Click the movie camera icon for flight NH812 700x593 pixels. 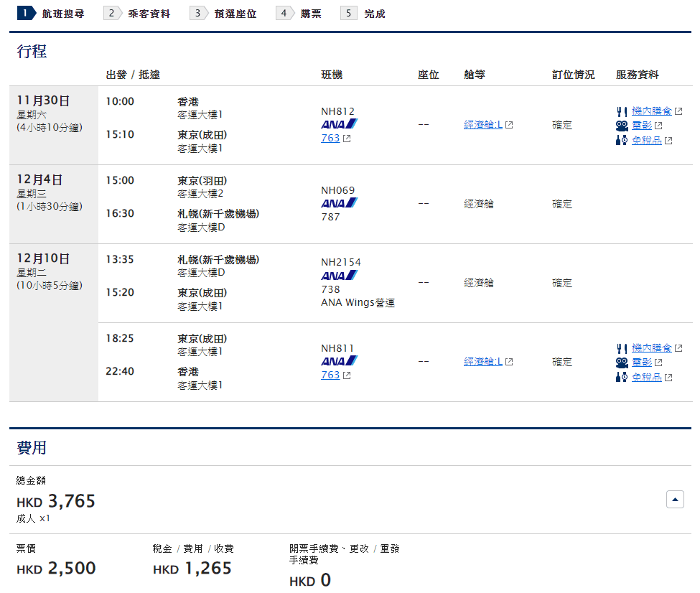pos(622,126)
